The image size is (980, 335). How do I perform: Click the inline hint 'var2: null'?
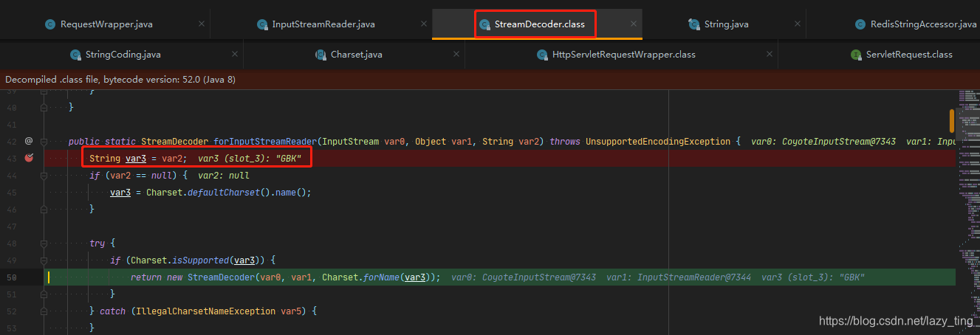click(x=224, y=176)
